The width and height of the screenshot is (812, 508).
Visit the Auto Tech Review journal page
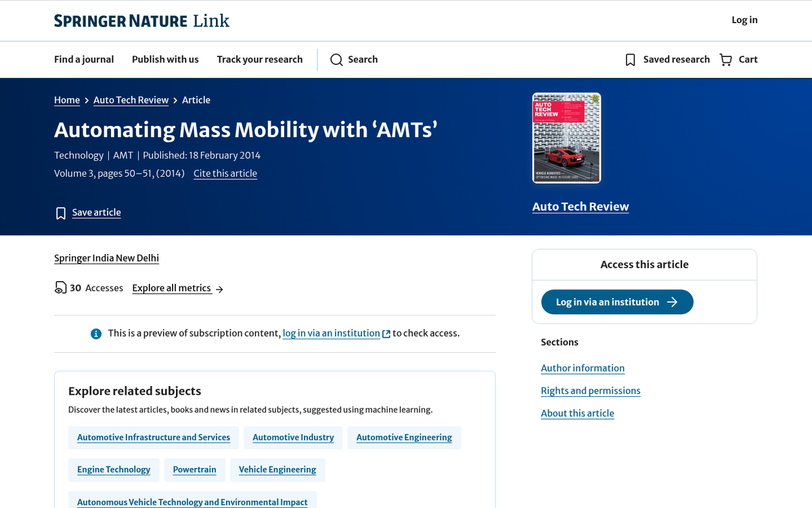[x=580, y=207]
